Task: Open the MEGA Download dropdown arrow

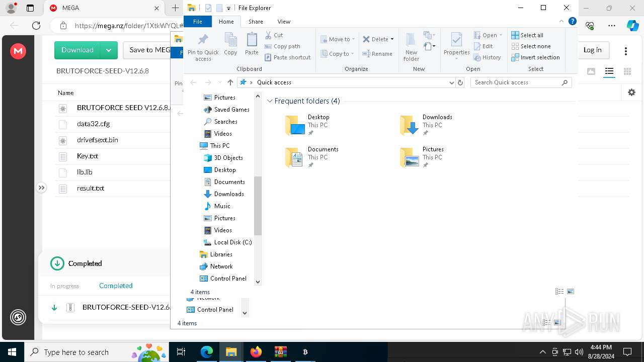Action: coord(109,50)
